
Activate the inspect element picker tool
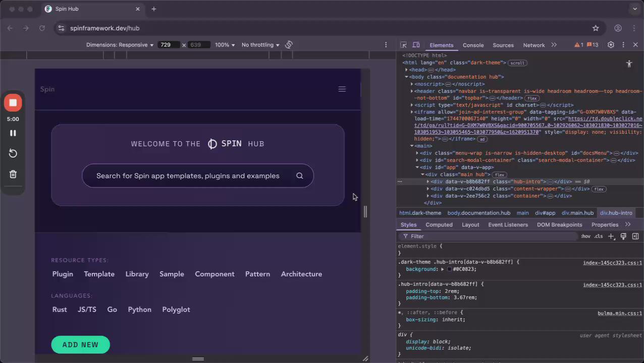pos(403,45)
